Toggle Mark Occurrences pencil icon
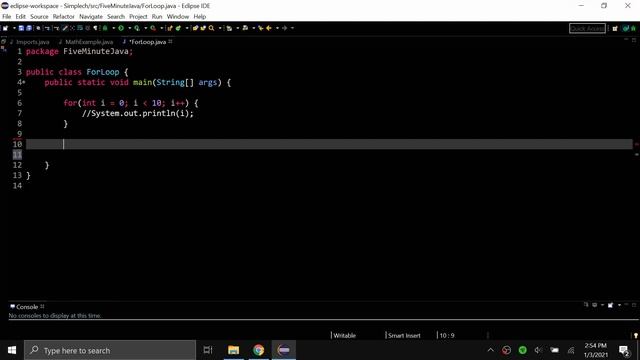 [65, 28]
